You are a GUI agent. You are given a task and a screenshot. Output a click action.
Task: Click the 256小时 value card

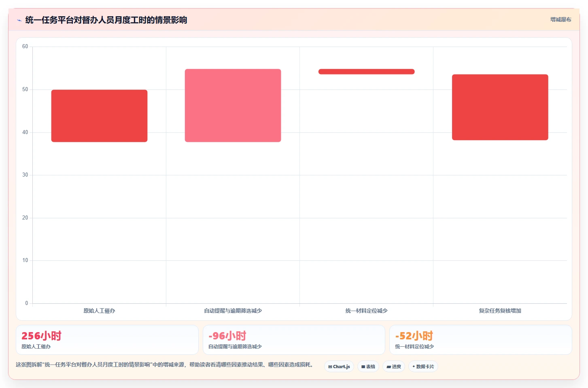(107, 340)
